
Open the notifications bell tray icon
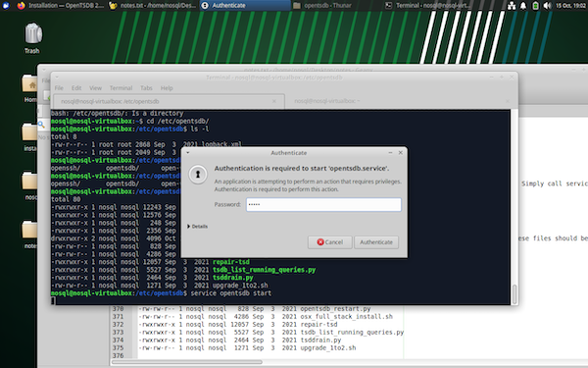click(523, 6)
